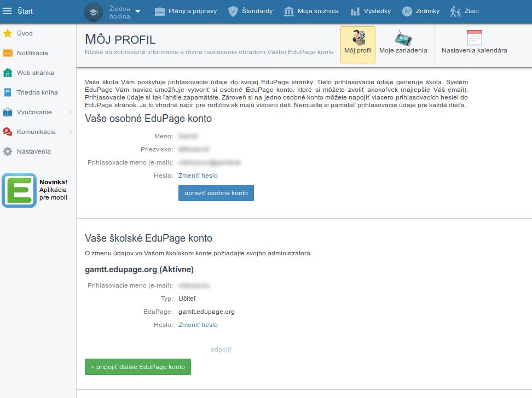This screenshot has height=398, width=532.
Task: Click upraviť osobné konto button
Action: tap(216, 193)
